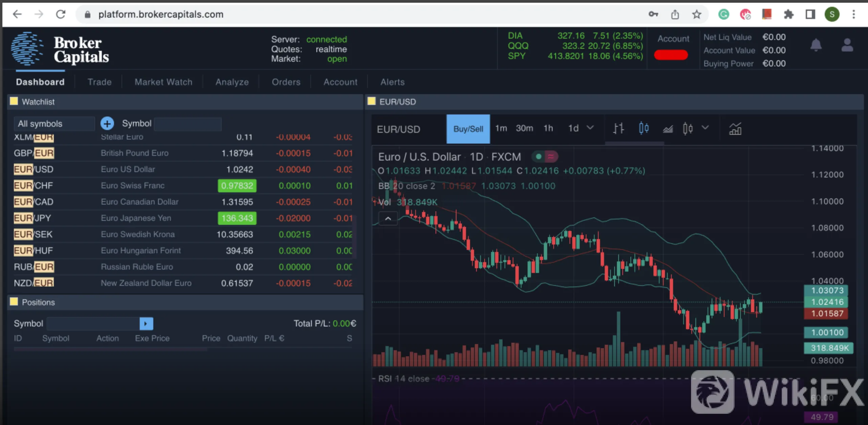868x425 pixels.
Task: Open the Grammarly extension icon
Action: pos(724,14)
